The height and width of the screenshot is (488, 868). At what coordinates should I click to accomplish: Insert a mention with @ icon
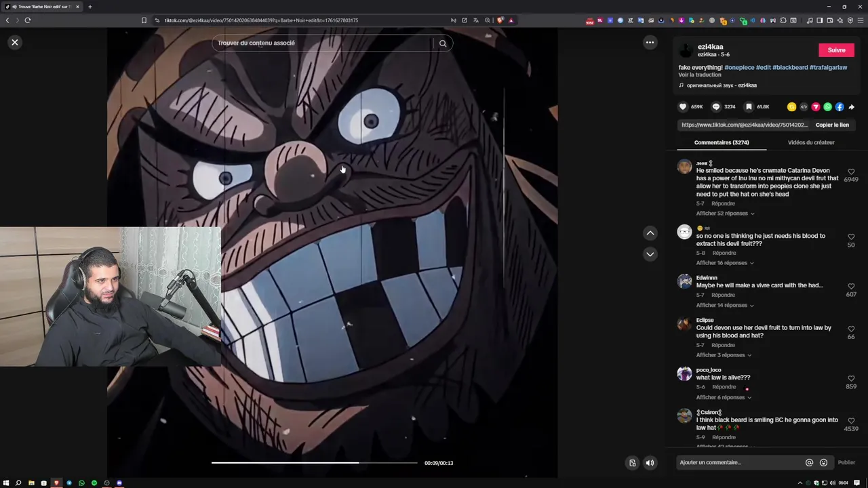tap(809, 462)
